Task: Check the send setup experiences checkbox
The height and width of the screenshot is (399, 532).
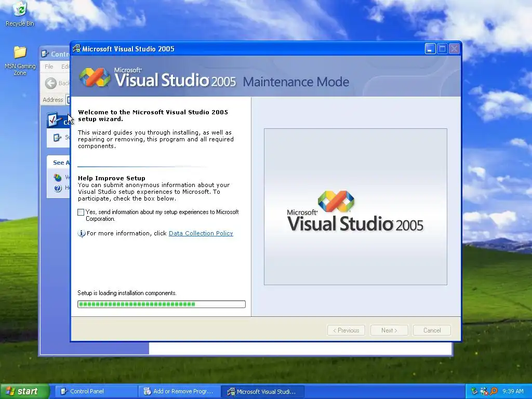Action: (x=81, y=212)
